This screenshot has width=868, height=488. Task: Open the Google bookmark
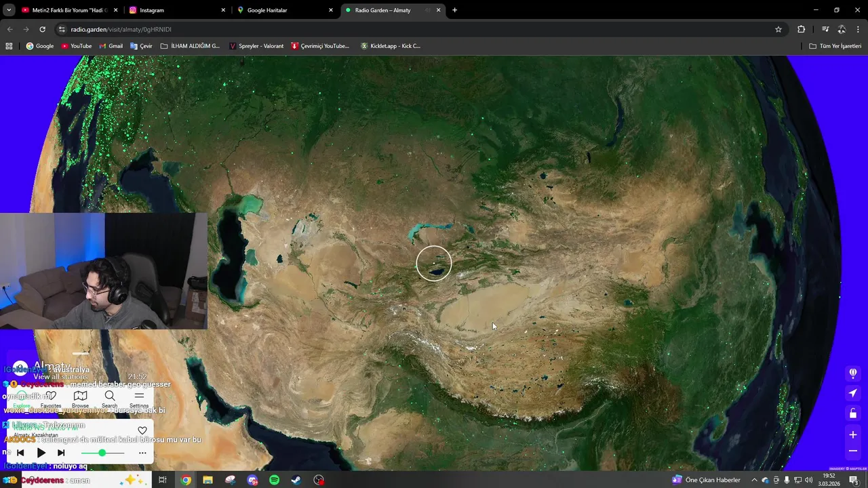point(40,46)
